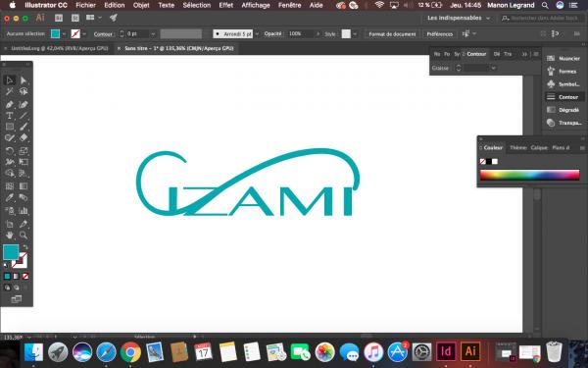
Task: Select the Pen tool
Action: pos(10,105)
